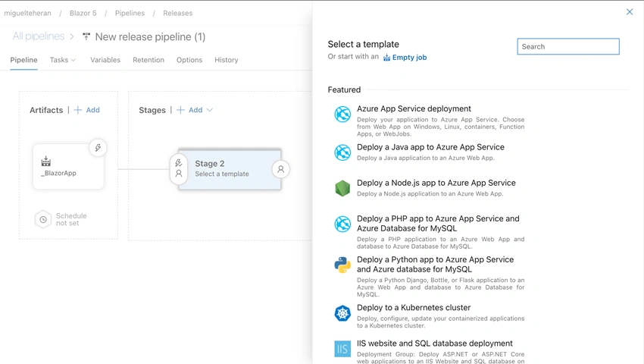This screenshot has height=364, width=644.
Task: Click the plus icon to add an artifact
Action: (x=77, y=110)
